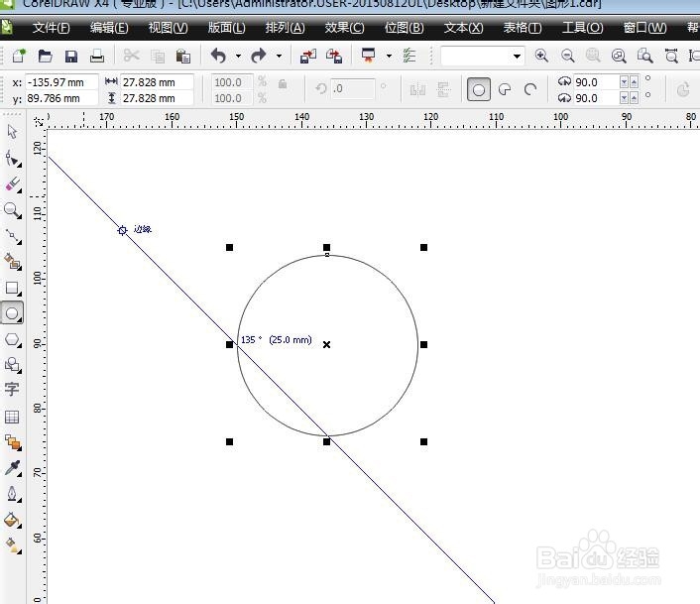Image resolution: width=700 pixels, height=604 pixels.
Task: Select the Interactive Fill tool
Action: coord(13,545)
